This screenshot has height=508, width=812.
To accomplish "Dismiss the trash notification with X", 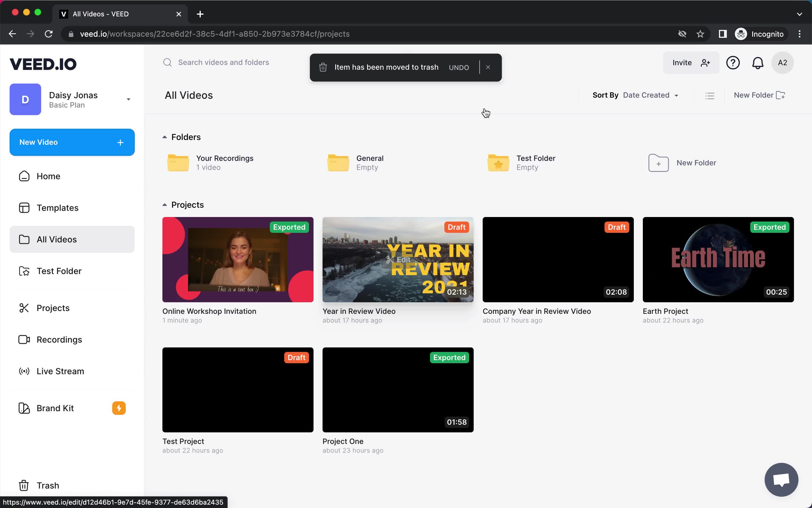I will [x=488, y=67].
